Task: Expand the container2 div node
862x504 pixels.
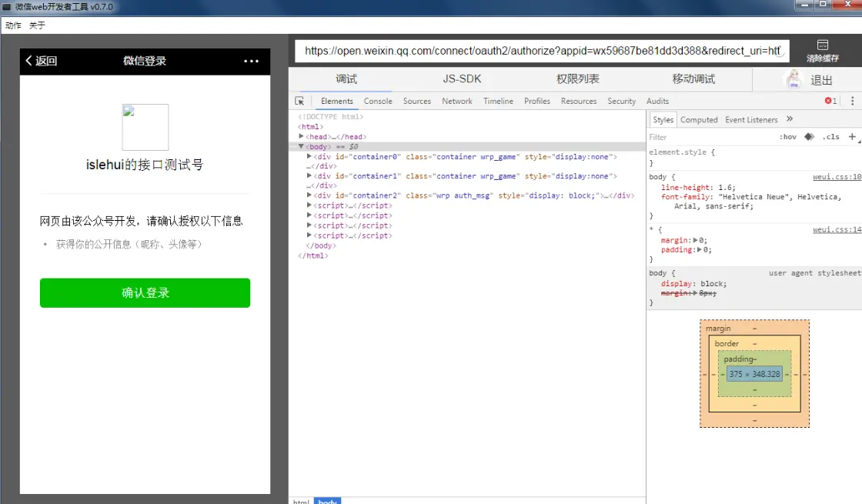Action: [309, 195]
